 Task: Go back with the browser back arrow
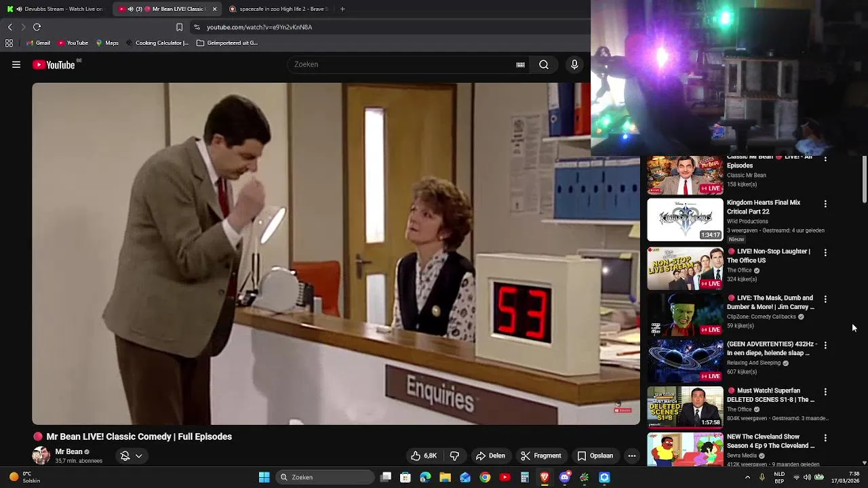coord(9,27)
